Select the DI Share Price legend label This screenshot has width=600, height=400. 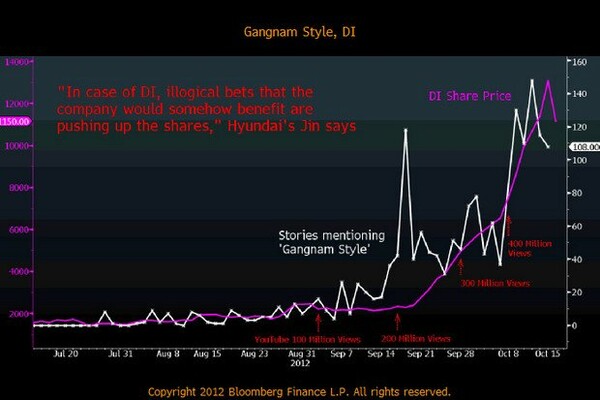[x=470, y=96]
